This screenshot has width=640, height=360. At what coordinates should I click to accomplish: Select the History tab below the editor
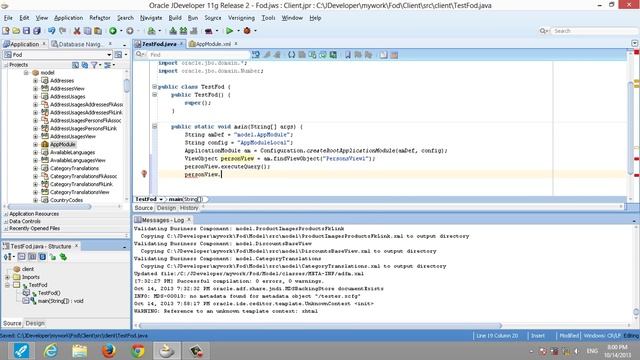[189, 208]
